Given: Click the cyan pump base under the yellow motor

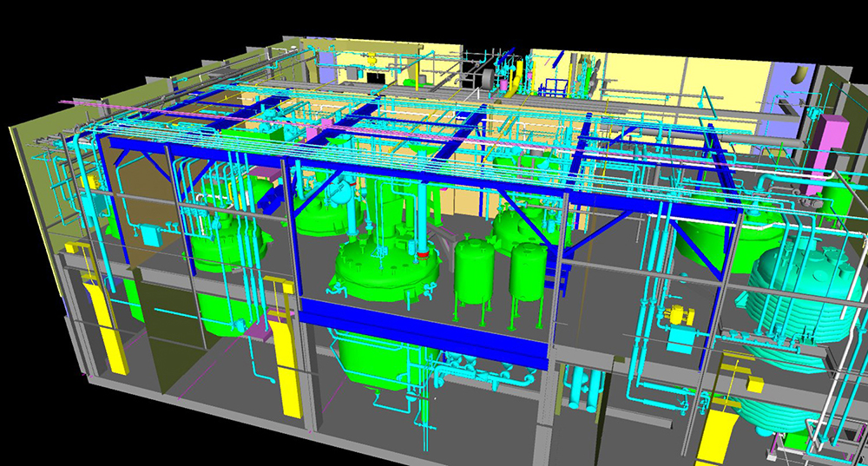Looking at the screenshot, I should (x=680, y=338).
